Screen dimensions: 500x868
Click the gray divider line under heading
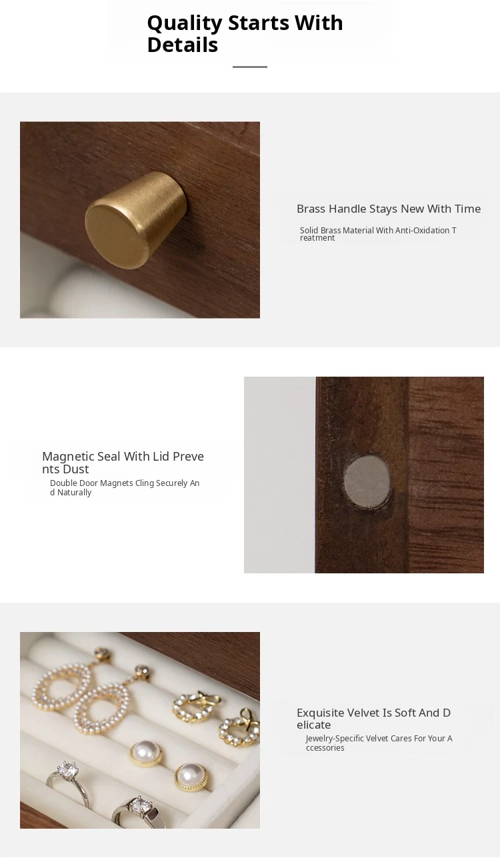tap(250, 67)
